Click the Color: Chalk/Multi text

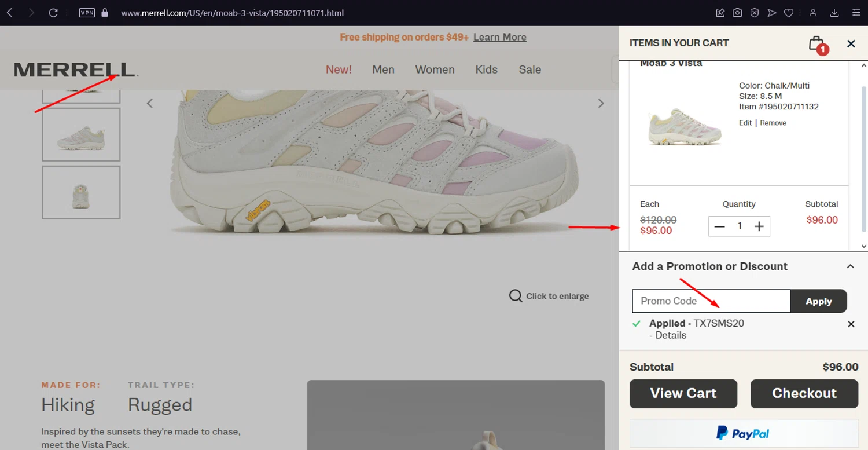click(x=774, y=86)
